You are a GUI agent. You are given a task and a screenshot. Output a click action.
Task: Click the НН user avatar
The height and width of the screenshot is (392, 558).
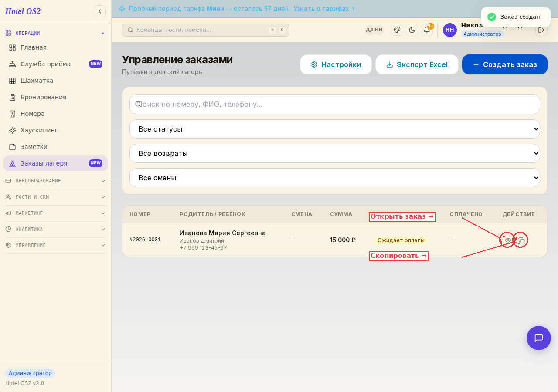point(450,30)
